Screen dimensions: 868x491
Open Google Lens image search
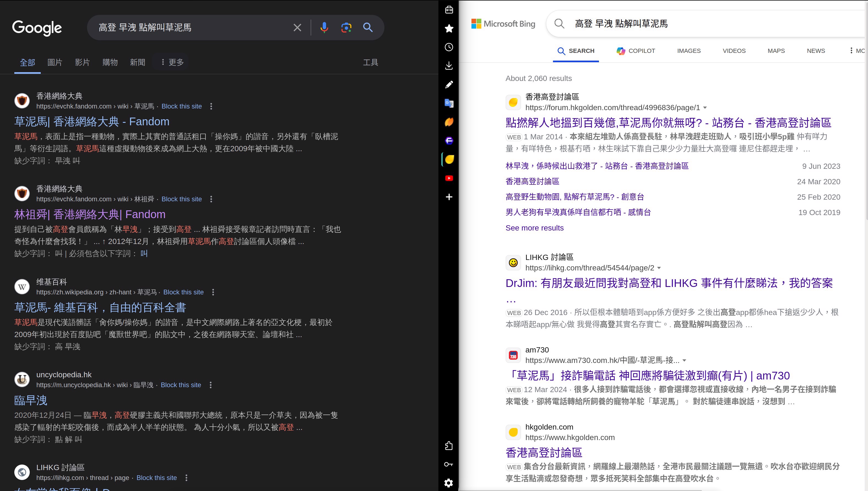(x=346, y=28)
